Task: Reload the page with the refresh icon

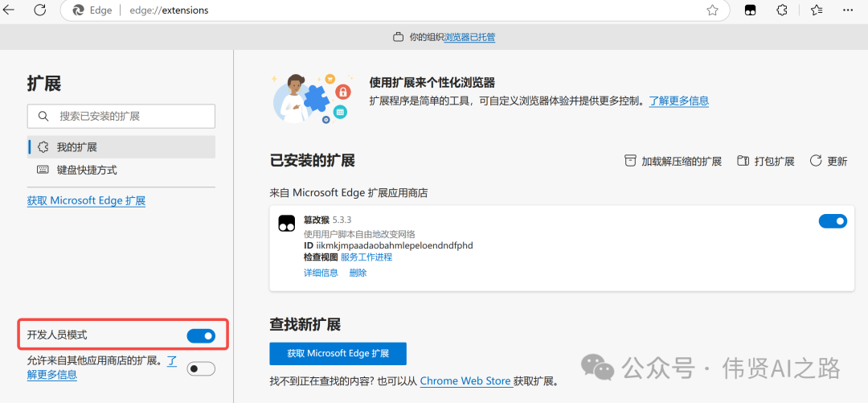Action: [40, 10]
